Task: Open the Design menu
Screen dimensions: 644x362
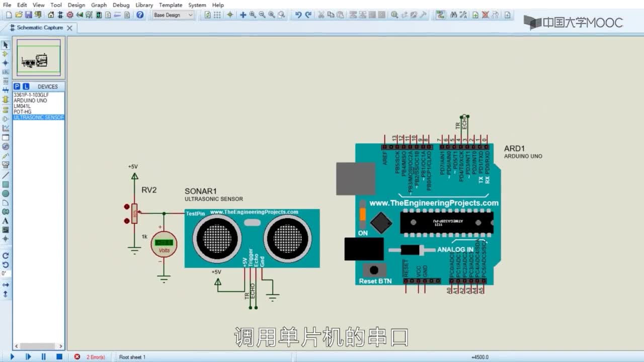Action: point(76,5)
